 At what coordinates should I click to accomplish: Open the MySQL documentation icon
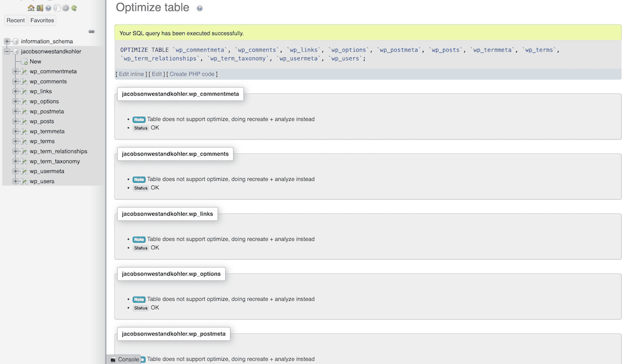tap(57, 8)
